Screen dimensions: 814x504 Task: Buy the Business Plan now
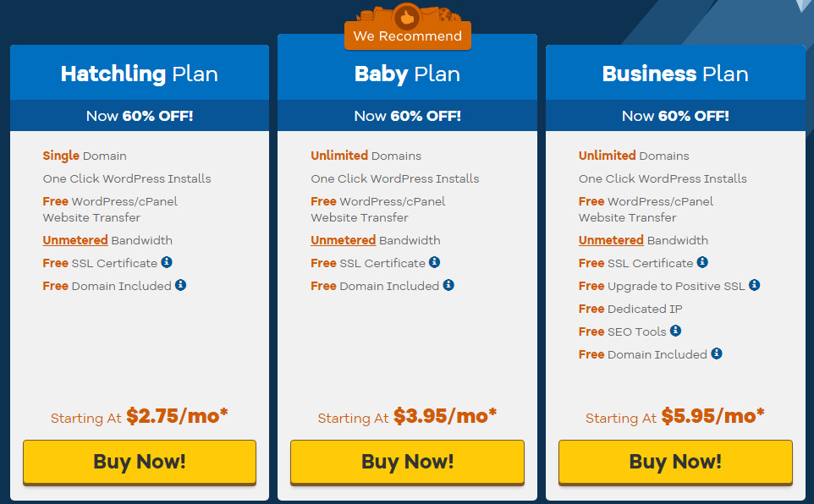(675, 462)
